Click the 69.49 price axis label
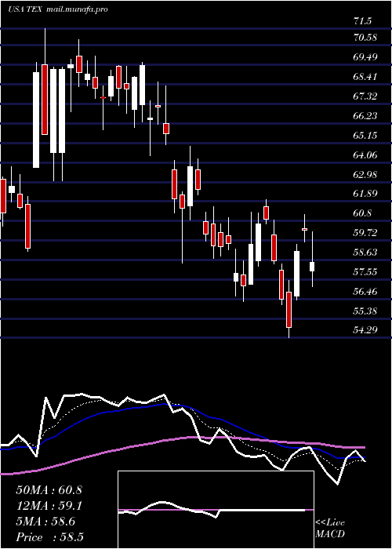 [365, 56]
